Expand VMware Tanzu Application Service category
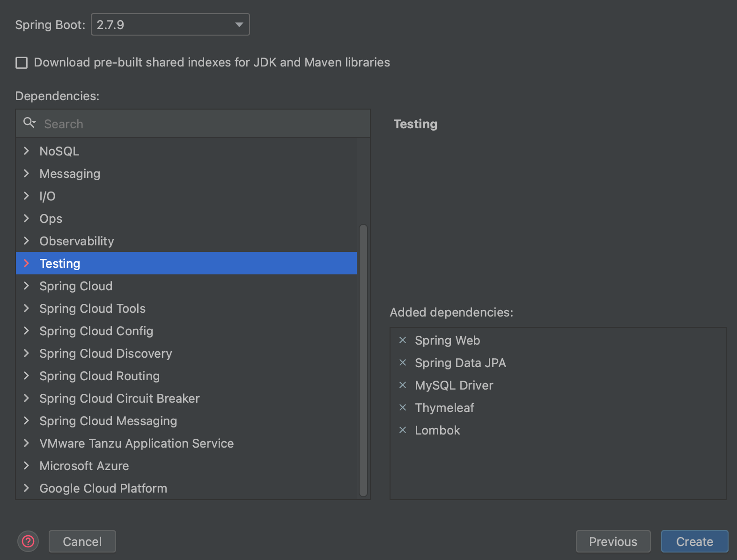Screen dimensions: 737x560 tap(26, 443)
